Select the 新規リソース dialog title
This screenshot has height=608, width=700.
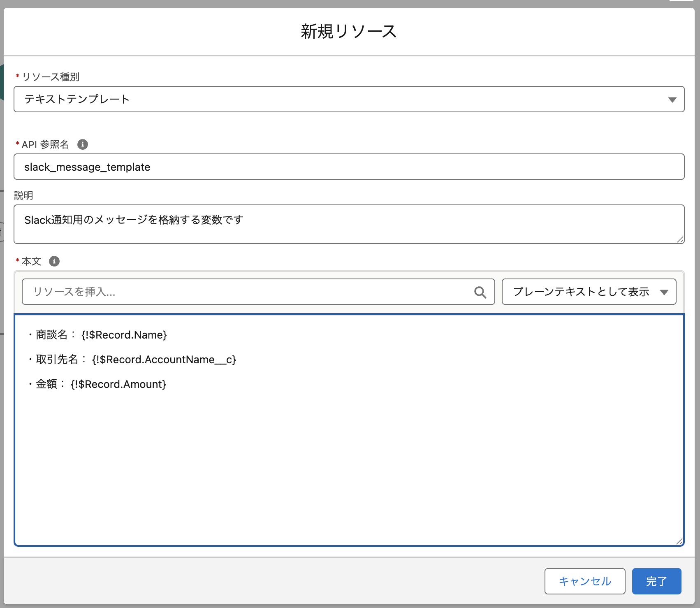pyautogui.click(x=348, y=31)
